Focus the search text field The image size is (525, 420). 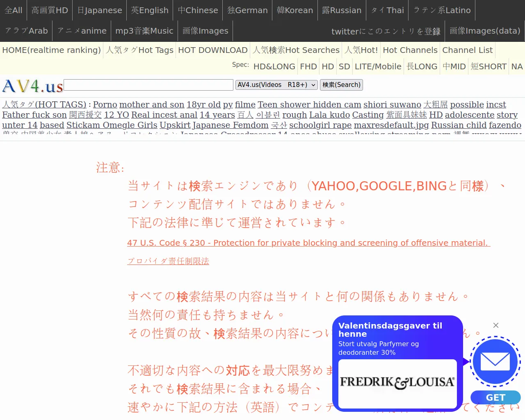[148, 85]
